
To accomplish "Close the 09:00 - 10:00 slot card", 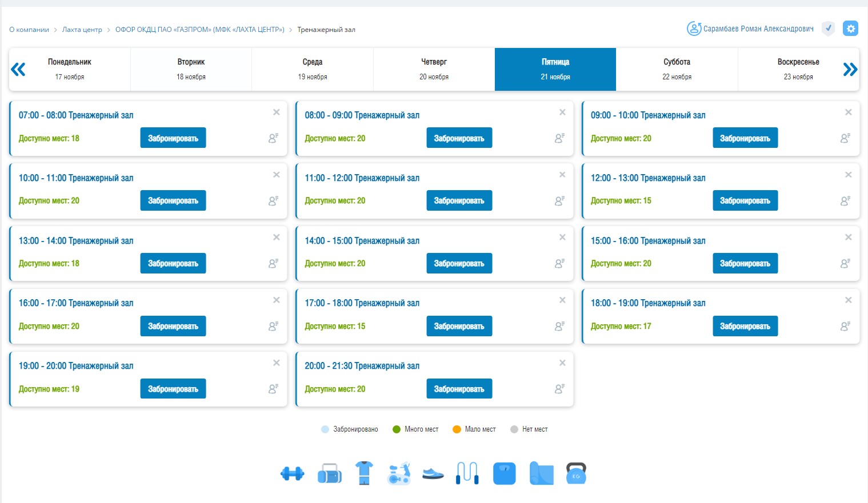I will [848, 112].
